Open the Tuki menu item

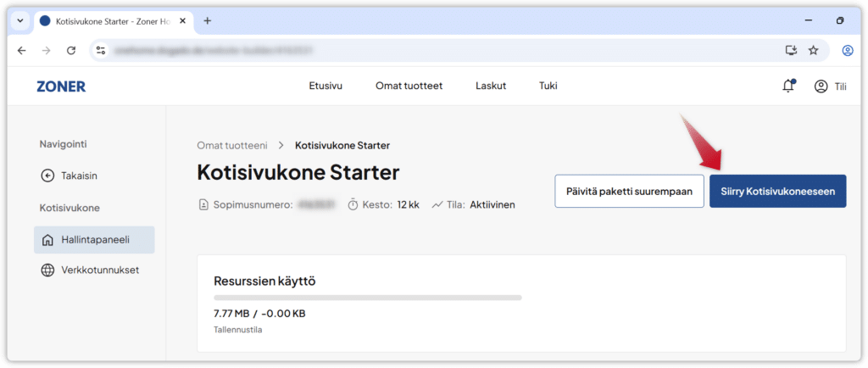click(x=548, y=86)
